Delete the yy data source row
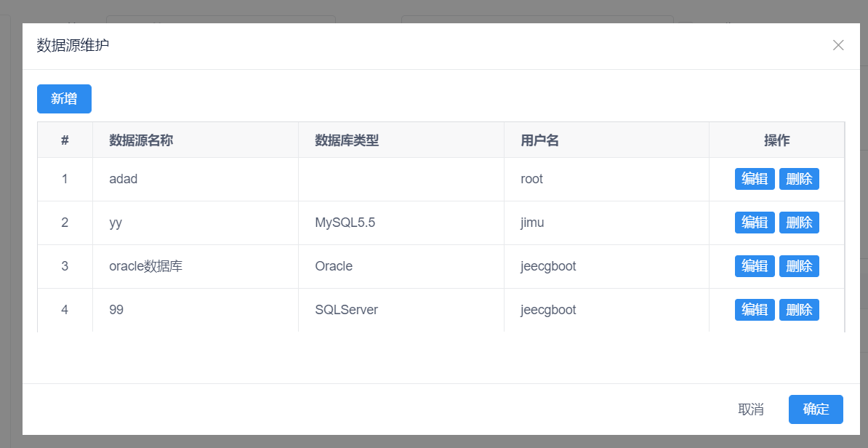Screen dimensions: 868x448 click(799, 223)
